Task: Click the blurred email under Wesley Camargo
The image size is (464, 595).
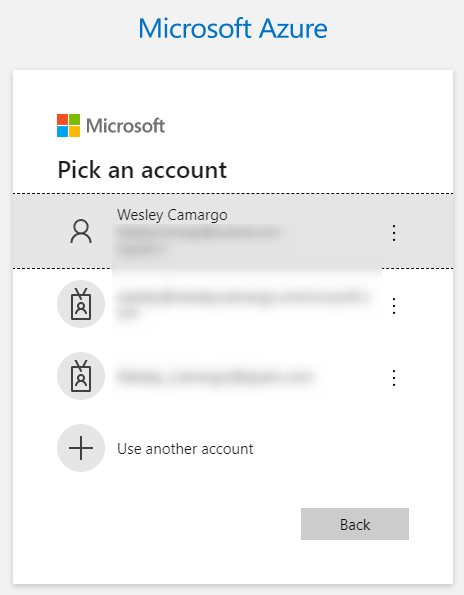Action: pos(199,232)
